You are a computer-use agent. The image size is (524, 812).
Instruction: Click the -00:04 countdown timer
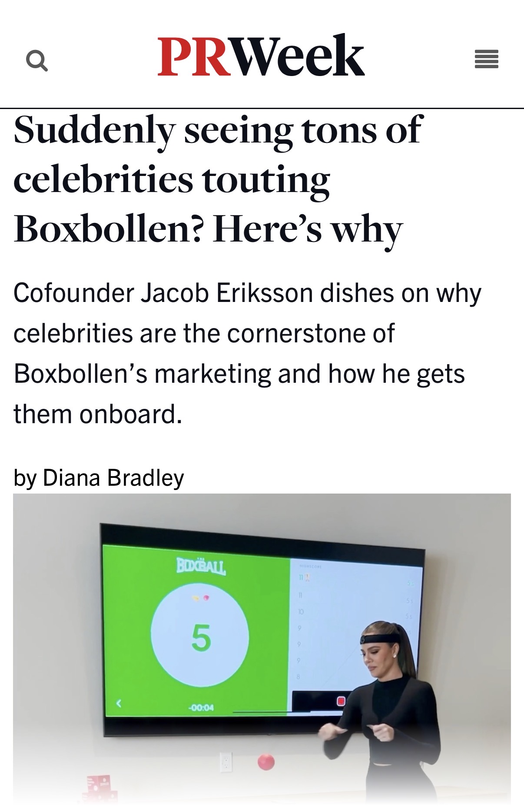pyautogui.click(x=201, y=708)
